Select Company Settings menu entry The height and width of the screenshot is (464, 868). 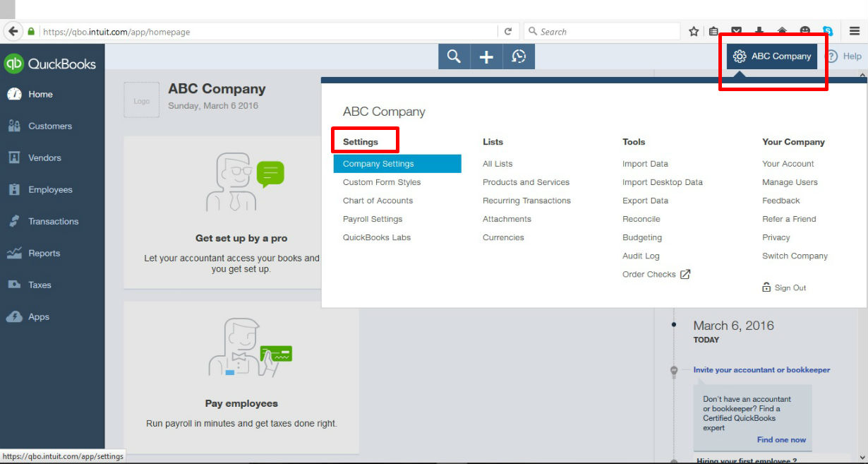point(397,164)
